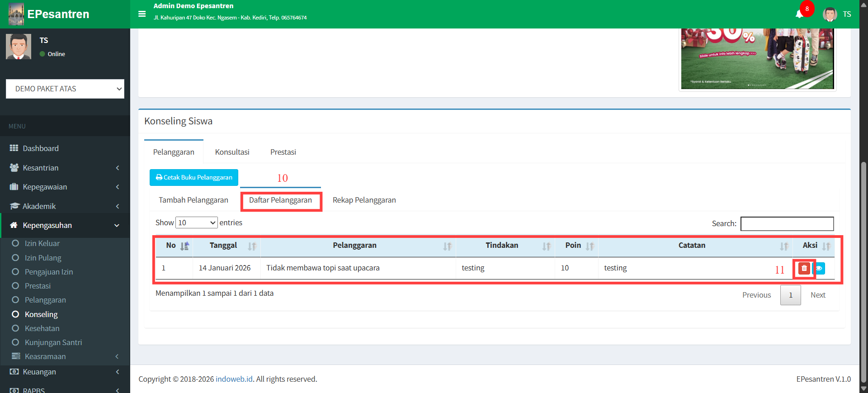Viewport: 868px width, 393px height.
Task: Click into the table Search field
Action: 787,223
